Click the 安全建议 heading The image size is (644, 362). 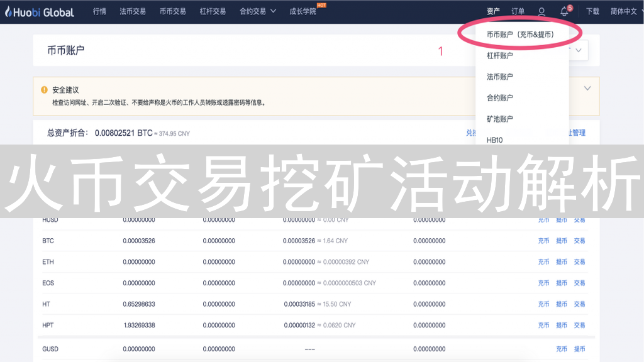click(65, 90)
